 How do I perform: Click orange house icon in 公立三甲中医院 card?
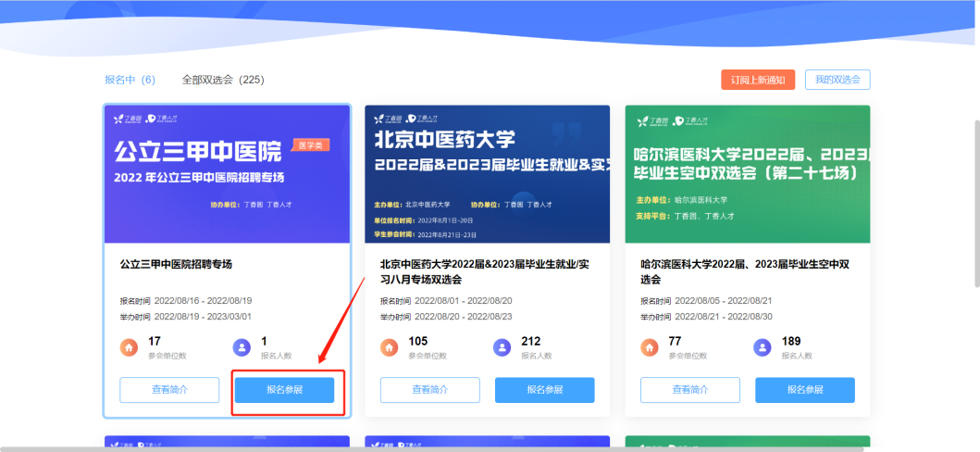point(130,347)
